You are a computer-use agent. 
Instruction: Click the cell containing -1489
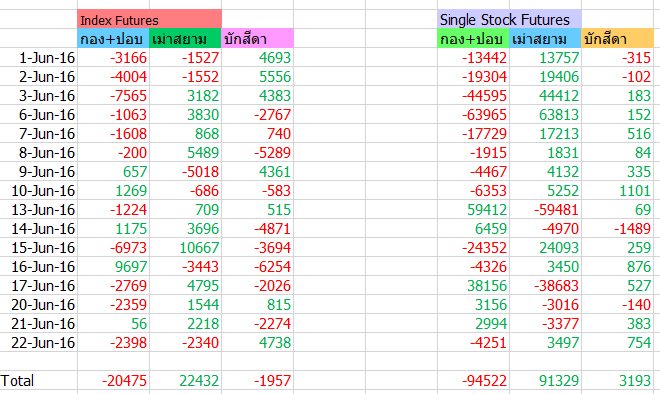pos(617,228)
